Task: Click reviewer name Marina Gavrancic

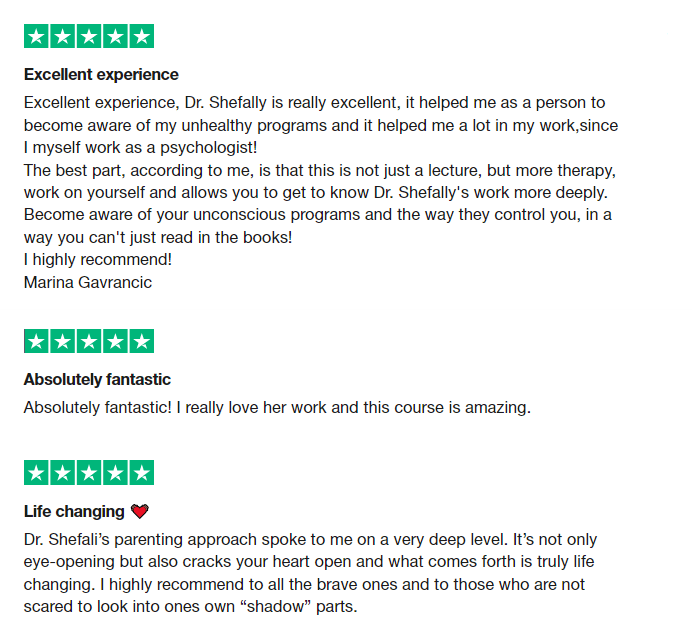Action: point(88,281)
